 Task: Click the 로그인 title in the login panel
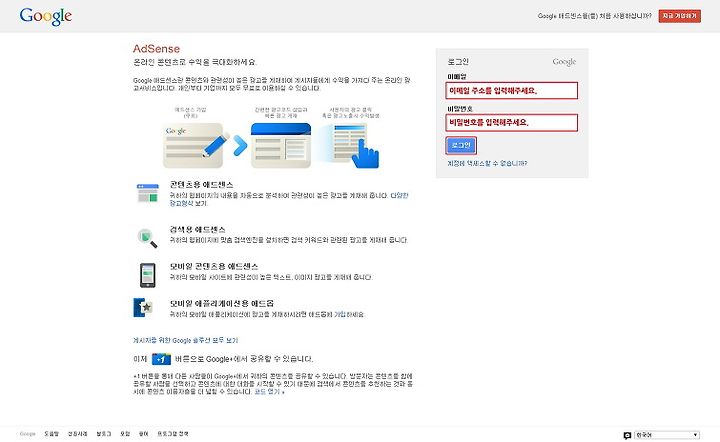click(x=458, y=62)
